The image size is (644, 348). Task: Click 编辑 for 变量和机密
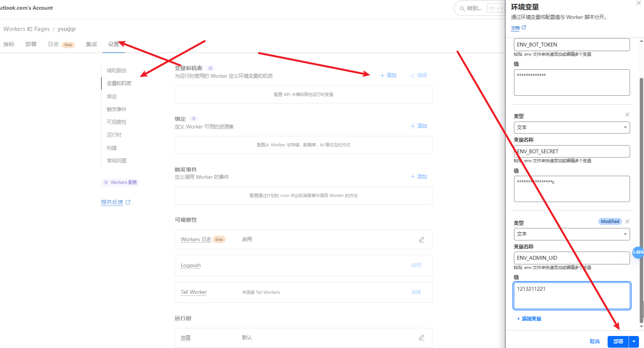419,75
